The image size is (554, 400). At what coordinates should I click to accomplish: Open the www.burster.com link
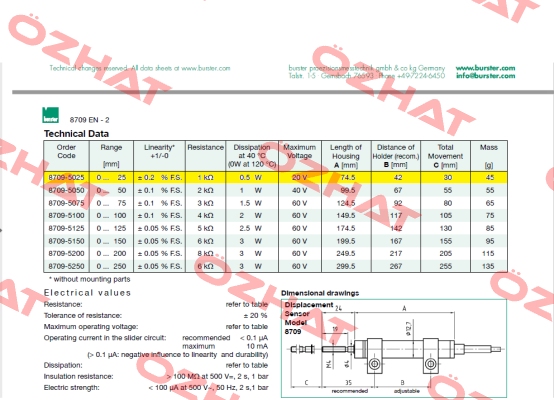click(485, 68)
